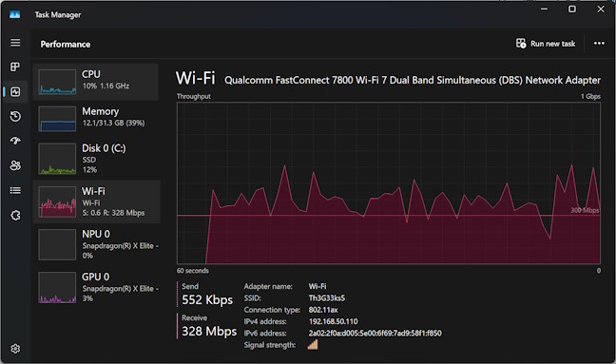Click the Wi-Fi signal strength bars icon
Viewport: 616px width, 364px height.
click(x=313, y=345)
